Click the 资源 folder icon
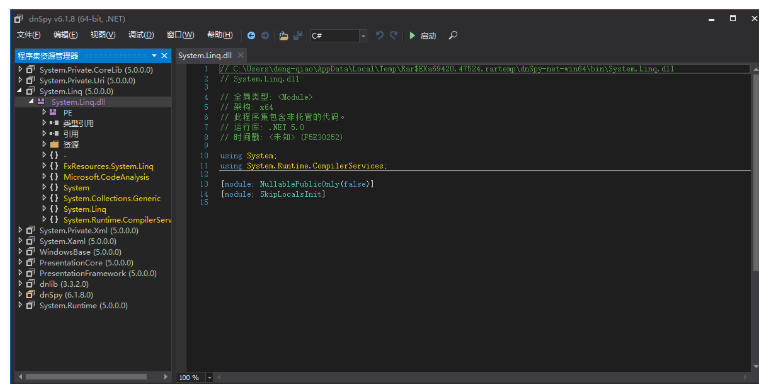The height and width of the screenshot is (384, 759). [x=54, y=144]
